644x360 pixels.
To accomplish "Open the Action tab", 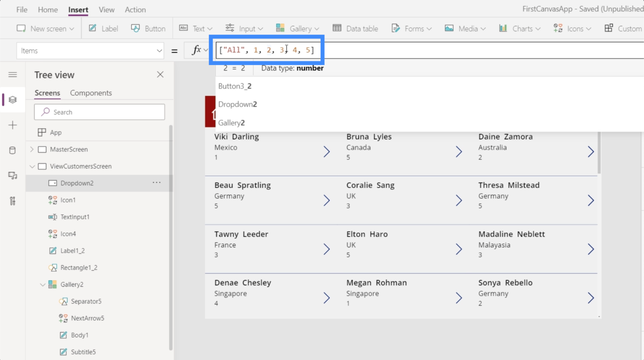I will 135,10.
